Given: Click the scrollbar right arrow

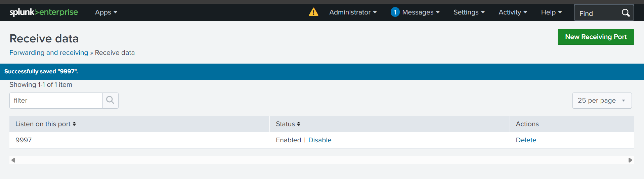Looking at the screenshot, I should pos(630,160).
